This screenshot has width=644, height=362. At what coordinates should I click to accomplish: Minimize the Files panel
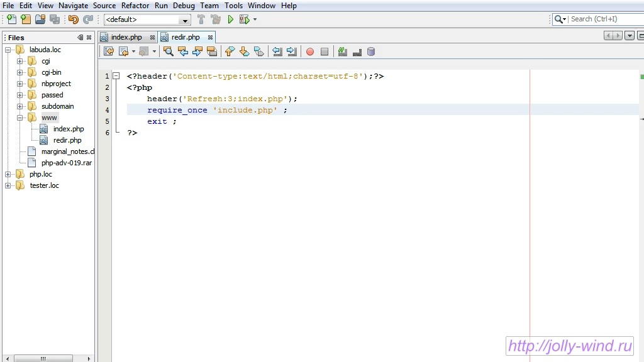(80, 37)
